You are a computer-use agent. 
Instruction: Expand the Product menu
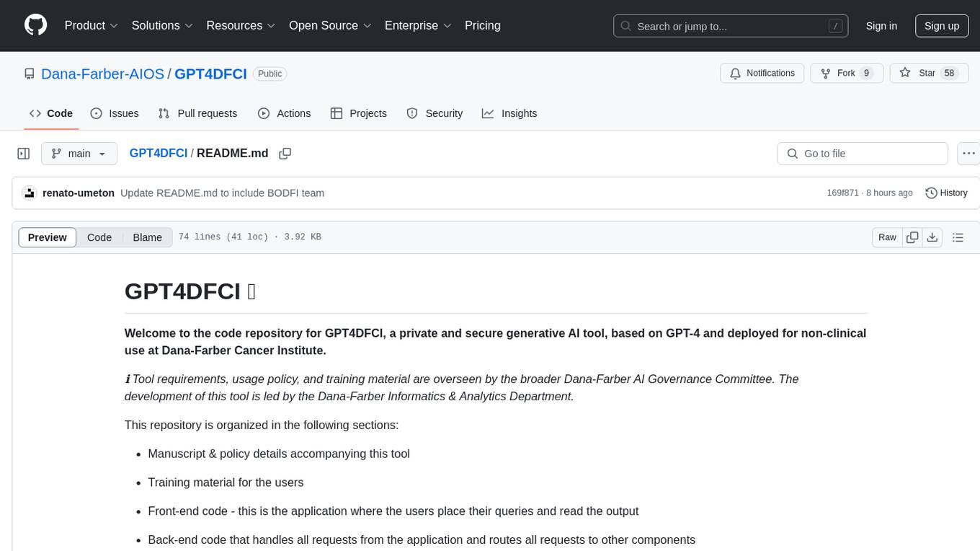point(92,25)
